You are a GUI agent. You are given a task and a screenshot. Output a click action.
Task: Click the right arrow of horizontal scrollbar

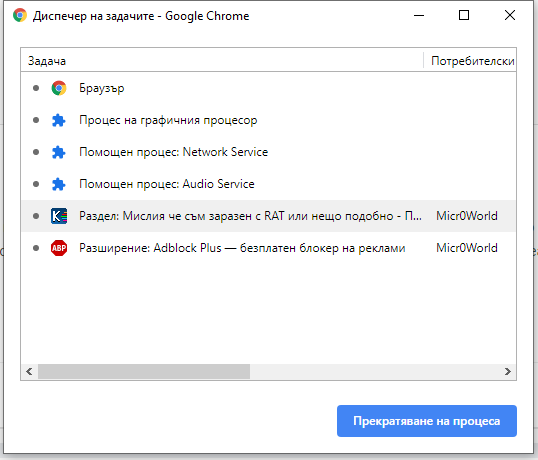pos(508,371)
